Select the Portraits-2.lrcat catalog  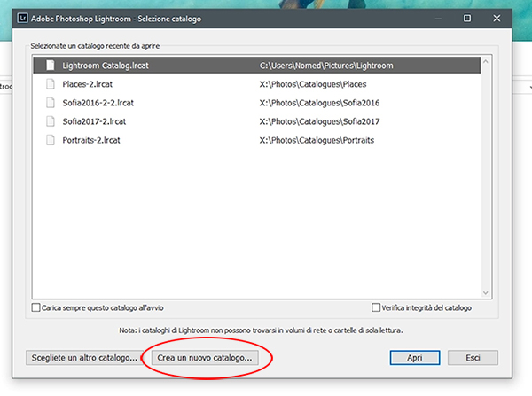point(257,140)
